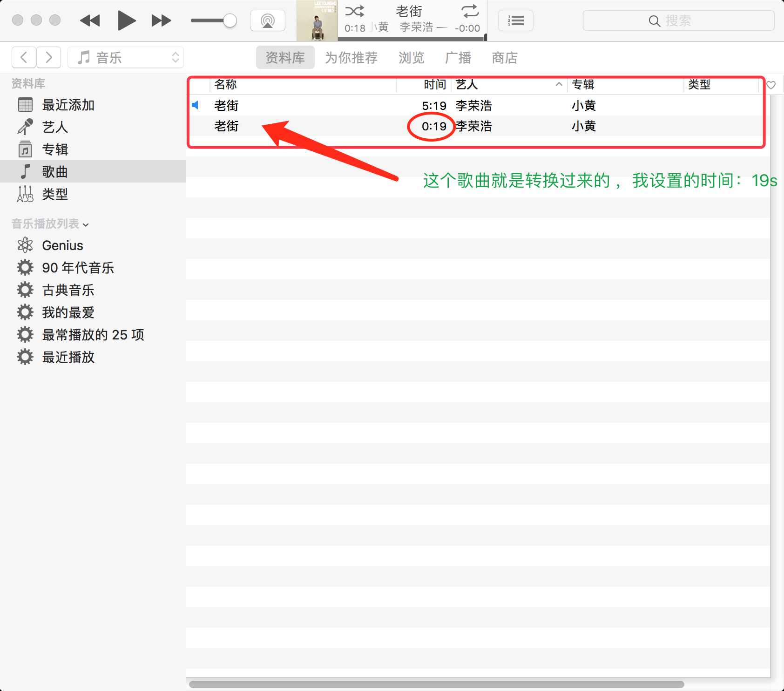
Task: Open the Up Next list button
Action: pyautogui.click(x=516, y=20)
